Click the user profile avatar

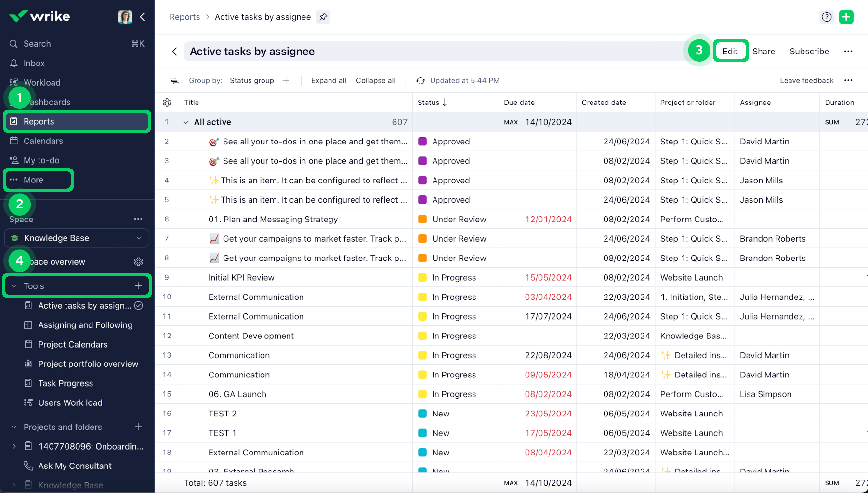click(125, 17)
